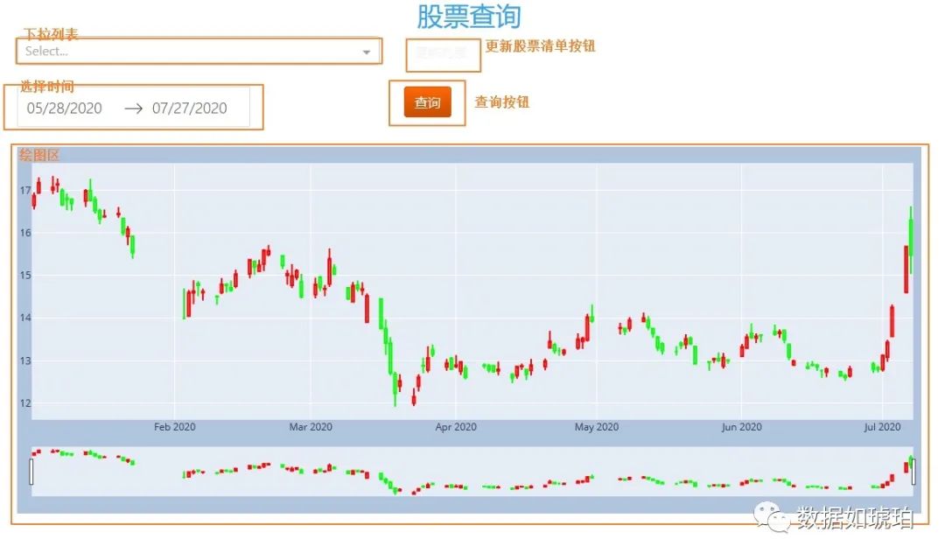Grab the right range slider handle

(913, 472)
